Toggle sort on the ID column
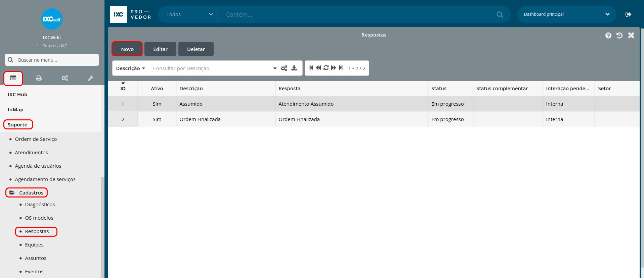The width and height of the screenshot is (644, 278). (x=123, y=88)
